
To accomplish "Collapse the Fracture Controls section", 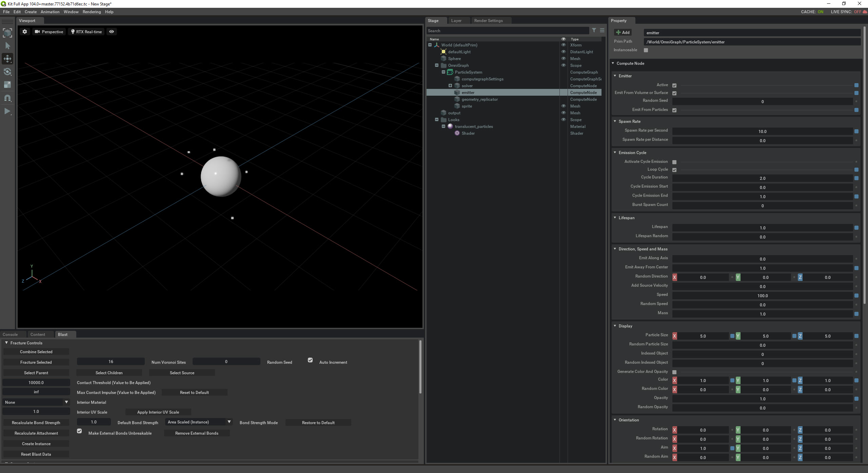I will 6,343.
